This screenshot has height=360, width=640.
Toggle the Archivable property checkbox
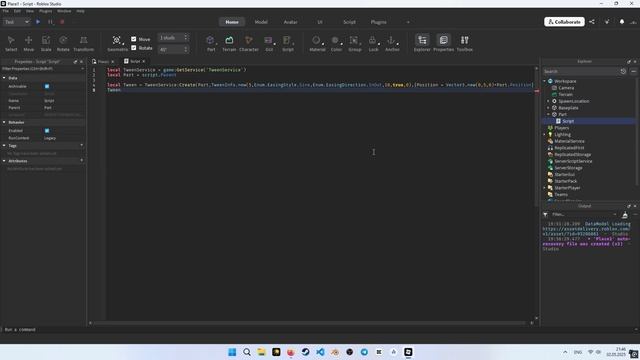pyautogui.click(x=47, y=87)
